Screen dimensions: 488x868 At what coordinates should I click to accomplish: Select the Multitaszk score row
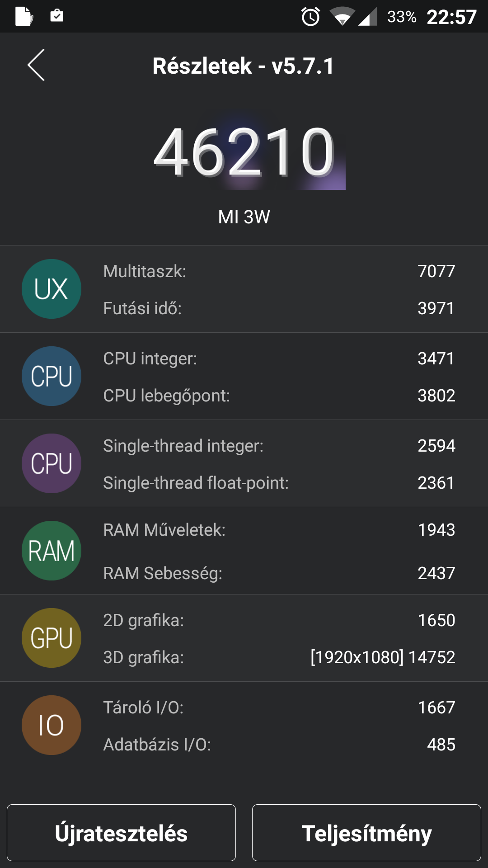pyautogui.click(x=279, y=271)
